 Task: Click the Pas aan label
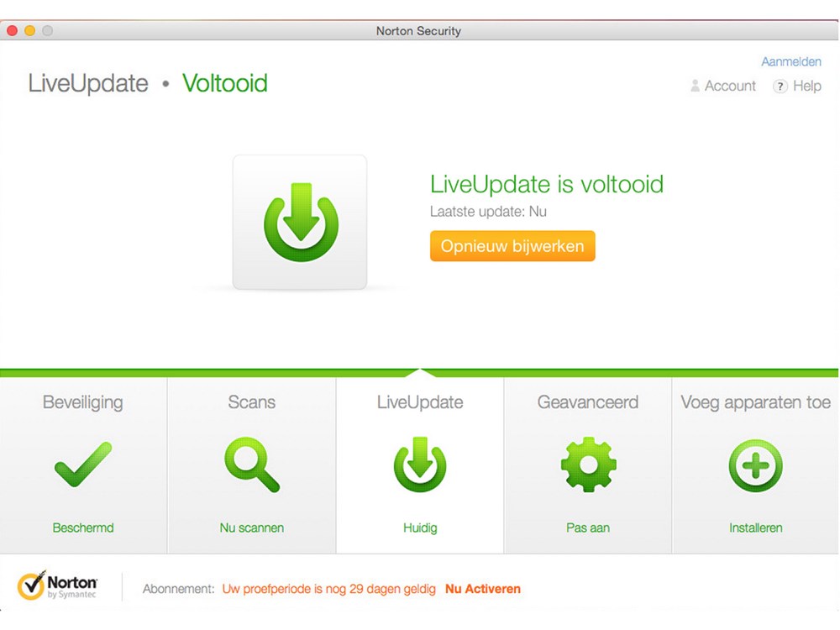coord(588,528)
